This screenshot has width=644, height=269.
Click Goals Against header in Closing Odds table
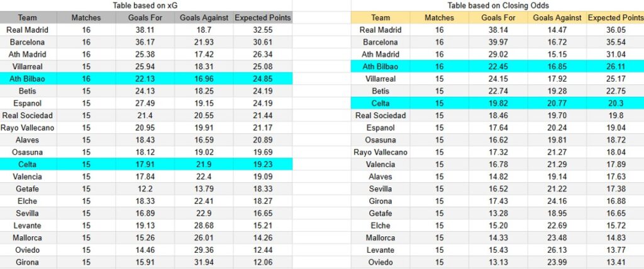point(557,18)
